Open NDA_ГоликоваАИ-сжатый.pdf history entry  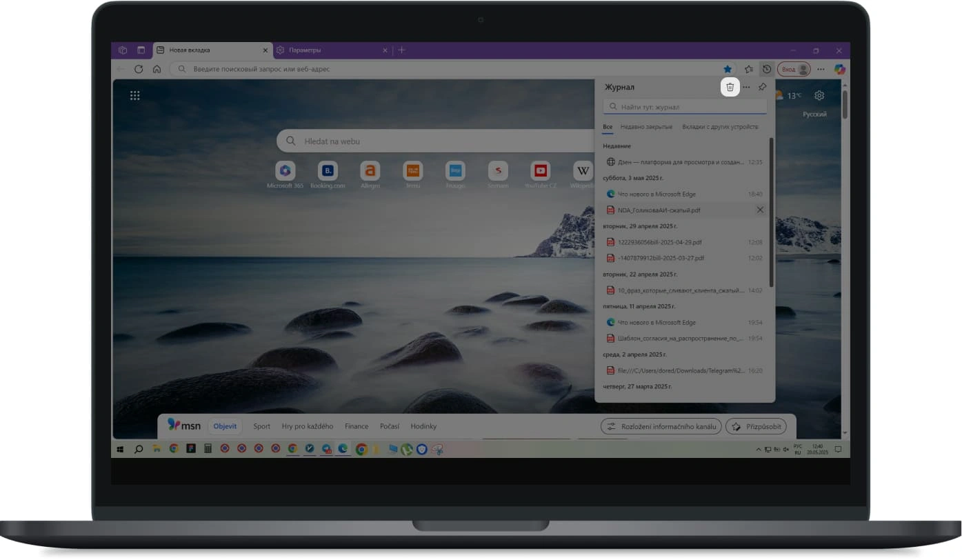[x=685, y=210]
